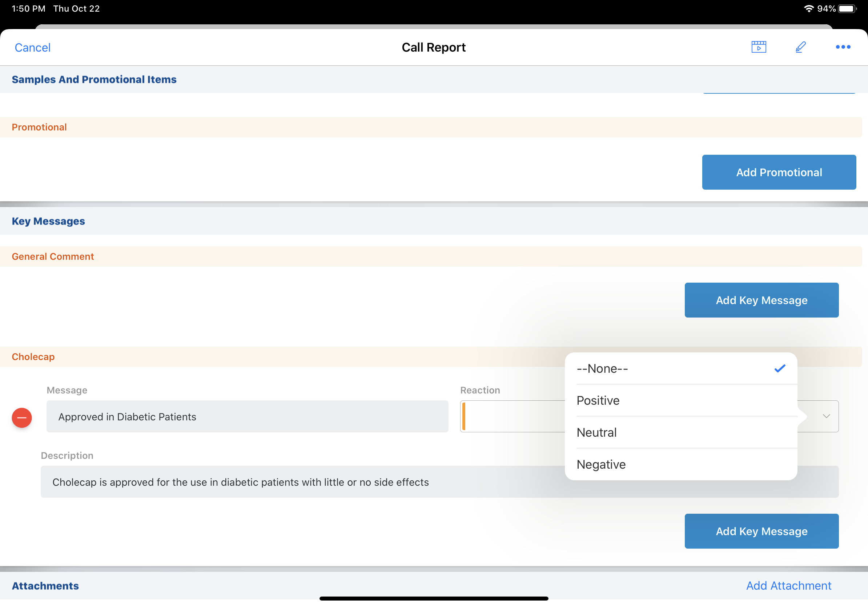
Task: Click the Approved in Diabetic Patients field
Action: (x=247, y=416)
